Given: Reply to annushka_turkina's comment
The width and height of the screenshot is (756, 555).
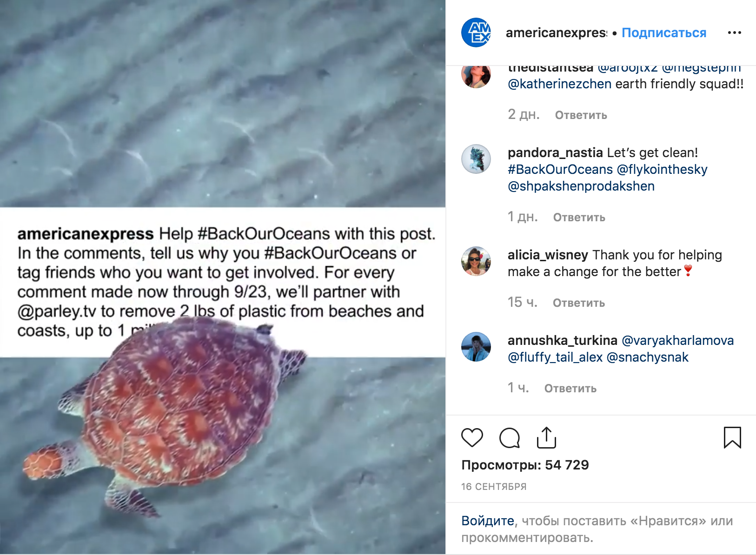Looking at the screenshot, I should pyautogui.click(x=570, y=389).
